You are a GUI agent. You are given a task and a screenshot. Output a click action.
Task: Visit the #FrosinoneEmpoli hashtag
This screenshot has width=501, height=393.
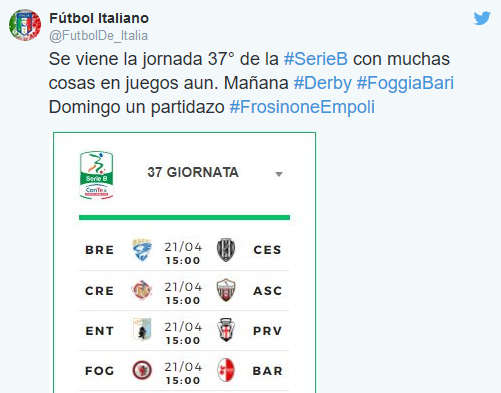coord(302,107)
